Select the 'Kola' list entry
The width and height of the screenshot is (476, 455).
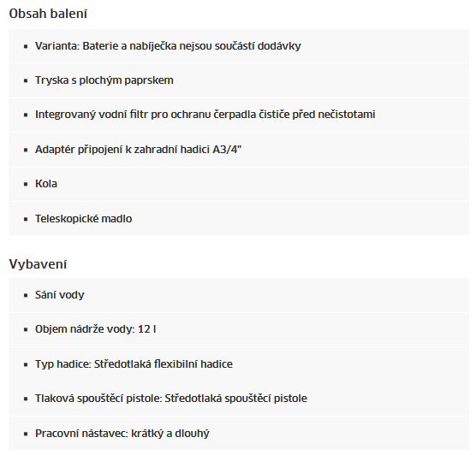click(x=239, y=184)
